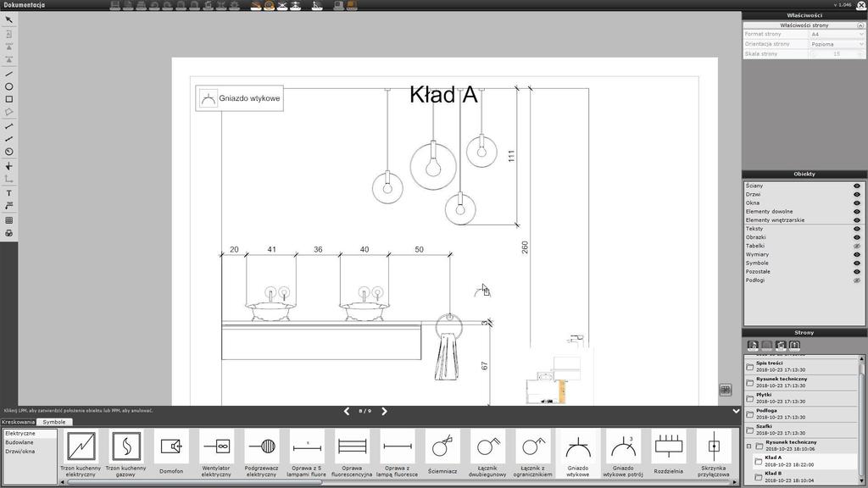Screen dimensions: 868x488
Task: Hide Elementy dowolne objects
Action: pyautogui.click(x=856, y=212)
